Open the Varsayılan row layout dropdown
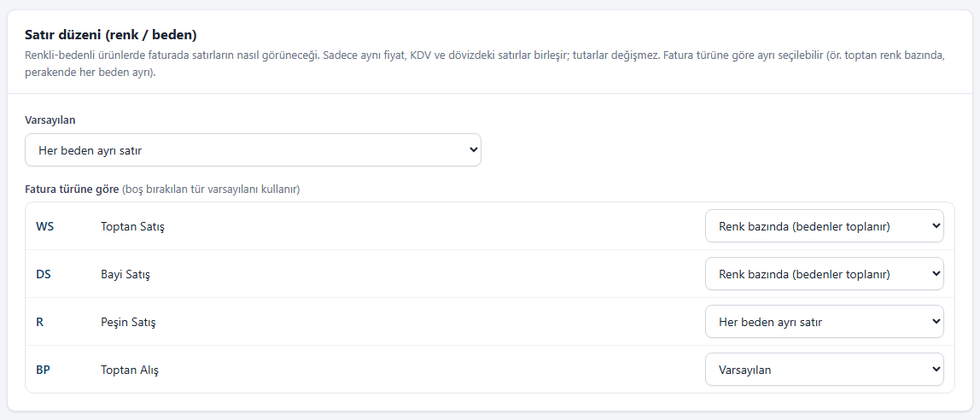Image resolution: width=980 pixels, height=420 pixels. [x=254, y=150]
